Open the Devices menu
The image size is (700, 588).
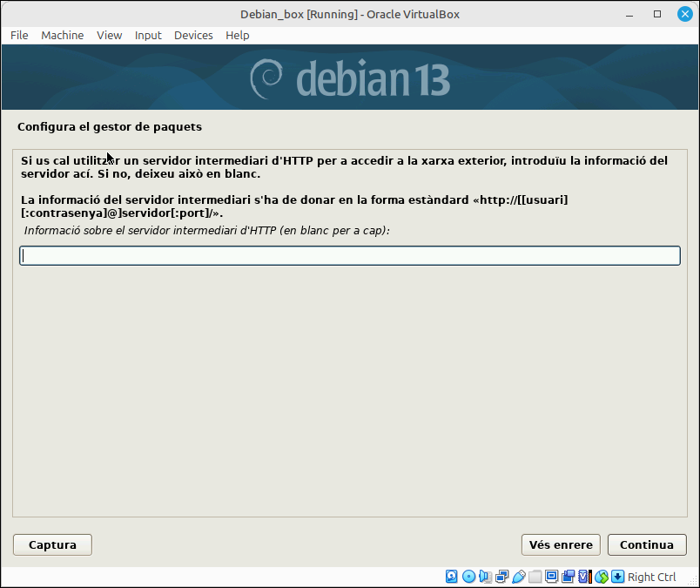pyautogui.click(x=193, y=36)
